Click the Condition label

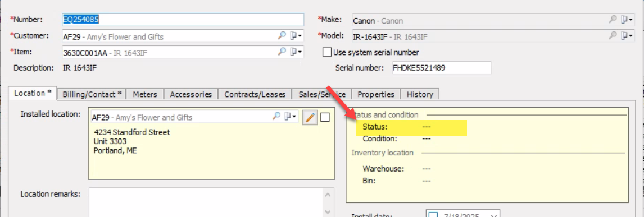[x=380, y=138]
